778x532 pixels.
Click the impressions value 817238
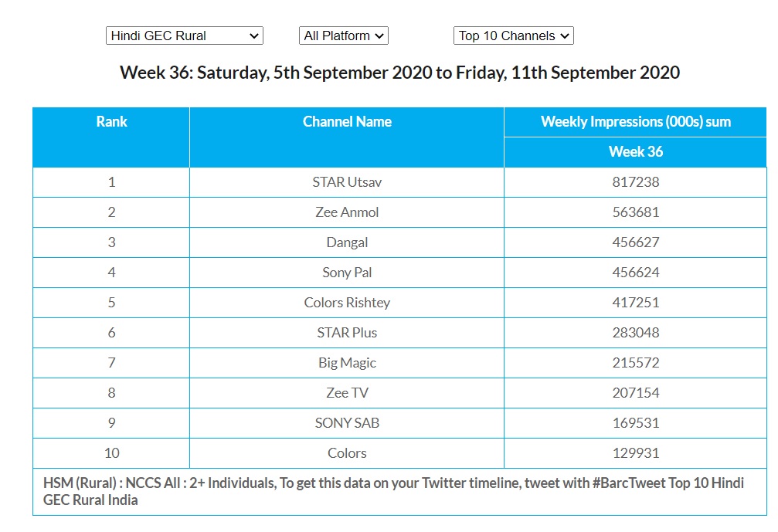[x=635, y=182]
